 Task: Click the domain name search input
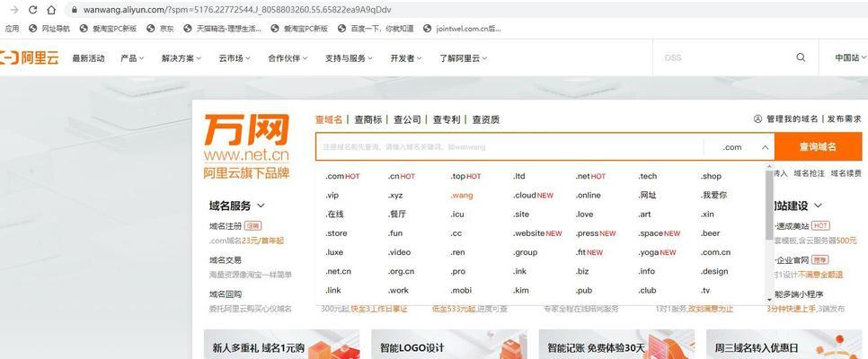509,147
